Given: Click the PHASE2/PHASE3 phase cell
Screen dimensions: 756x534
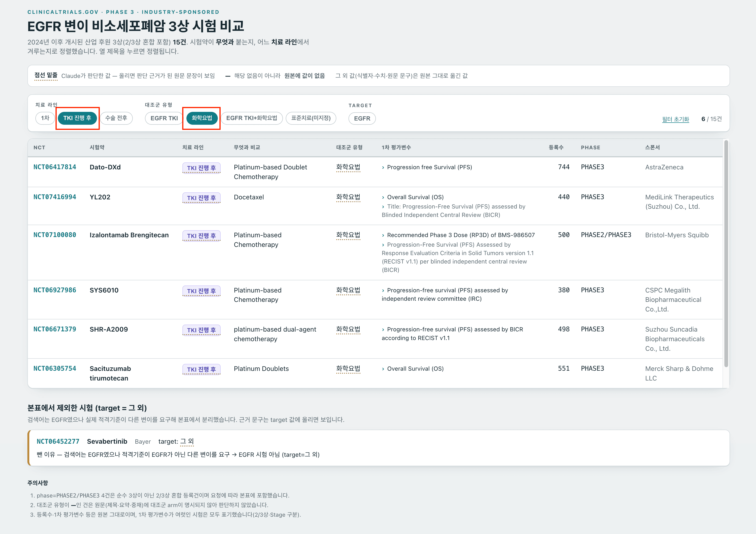Looking at the screenshot, I should [606, 235].
